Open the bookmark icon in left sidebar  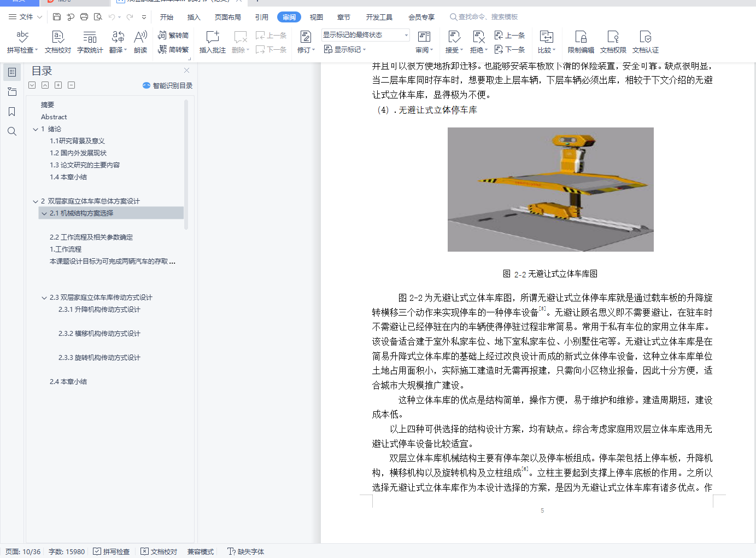click(x=12, y=112)
